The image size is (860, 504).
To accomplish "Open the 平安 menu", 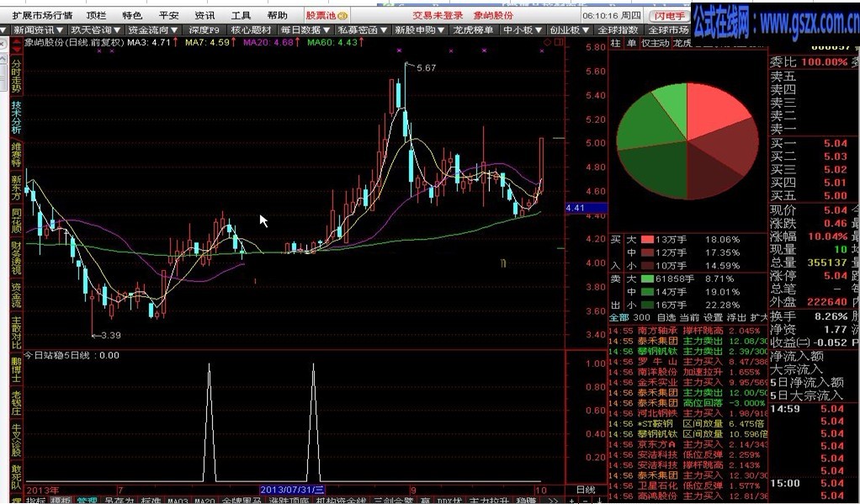I will (x=169, y=15).
